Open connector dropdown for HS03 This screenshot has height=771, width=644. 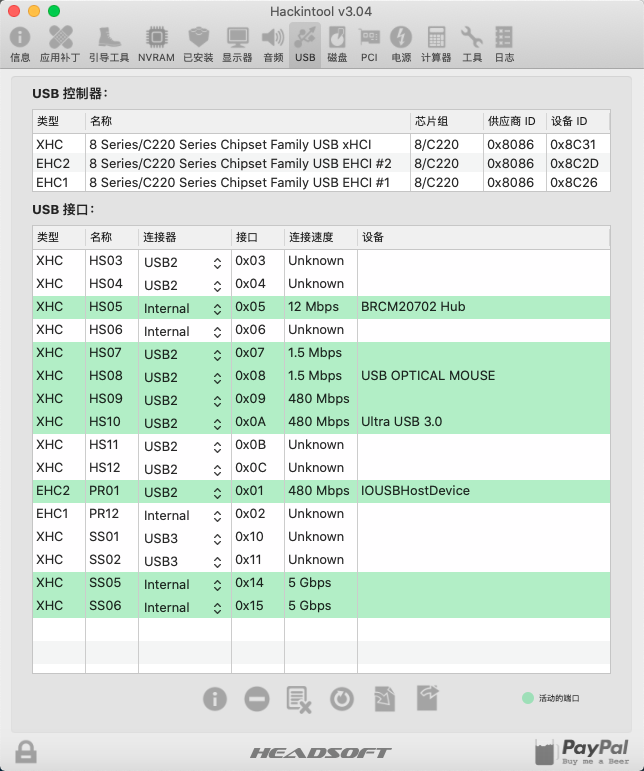click(x=184, y=263)
